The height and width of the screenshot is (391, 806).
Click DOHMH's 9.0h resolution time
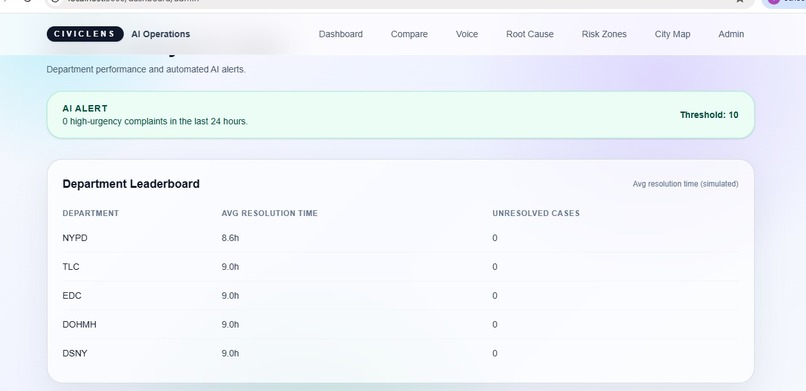tap(230, 324)
